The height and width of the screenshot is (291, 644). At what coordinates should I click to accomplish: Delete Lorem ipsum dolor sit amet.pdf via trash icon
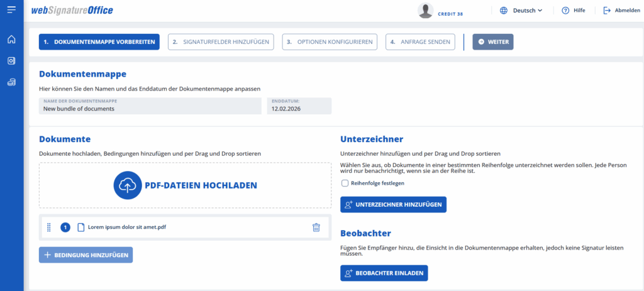click(316, 228)
